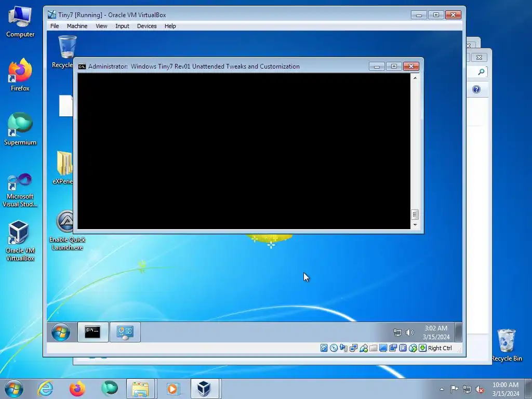Click the audio status icon in VirtualBox bar
Viewport: 532px width, 399px height.
[344, 348]
